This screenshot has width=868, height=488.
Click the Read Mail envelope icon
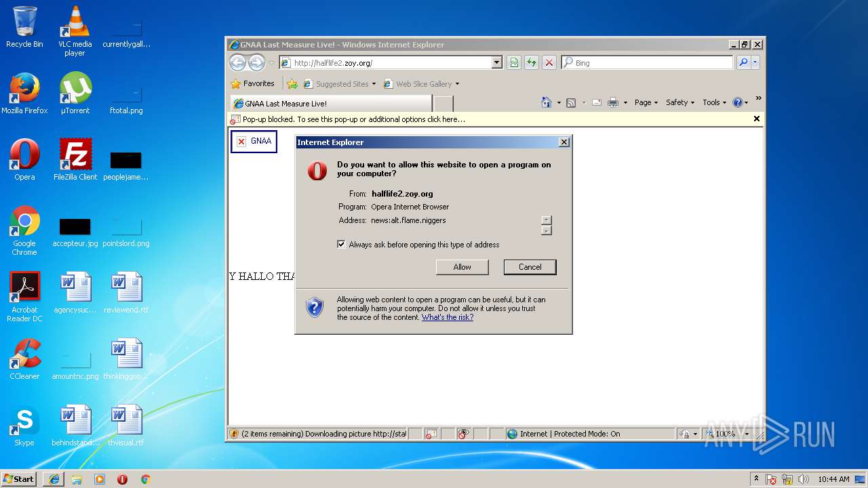click(x=597, y=102)
